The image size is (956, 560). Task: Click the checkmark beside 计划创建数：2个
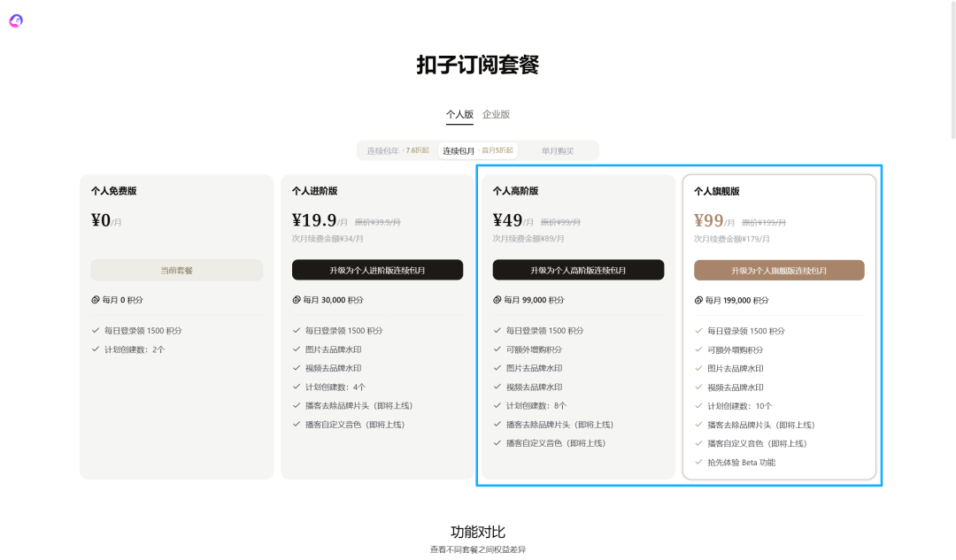pyautogui.click(x=94, y=349)
